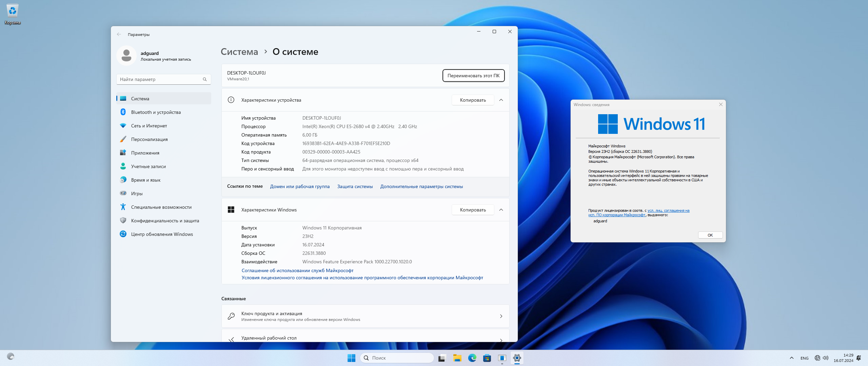
Task: Click the settings search field
Action: (160, 79)
